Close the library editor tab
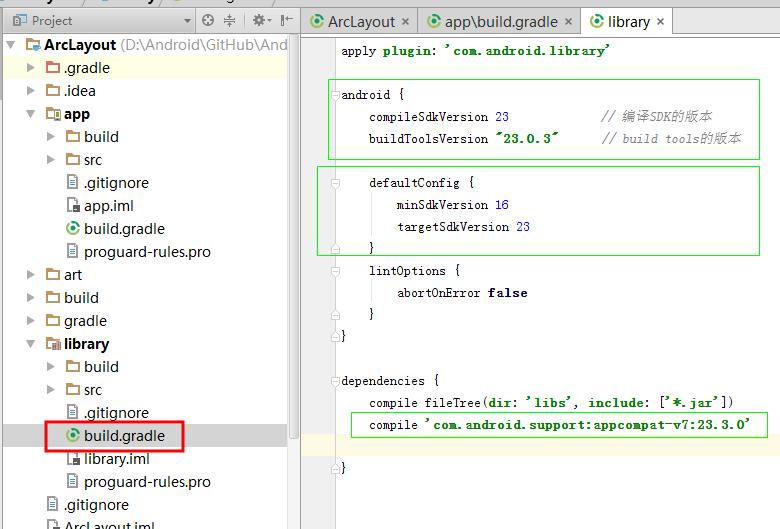The height and width of the screenshot is (529, 780). [661, 22]
